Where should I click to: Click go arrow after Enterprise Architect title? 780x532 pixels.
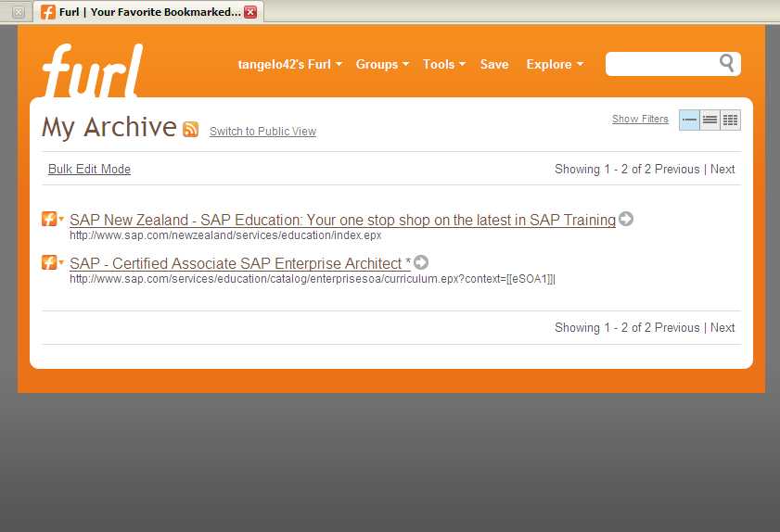[421, 262]
